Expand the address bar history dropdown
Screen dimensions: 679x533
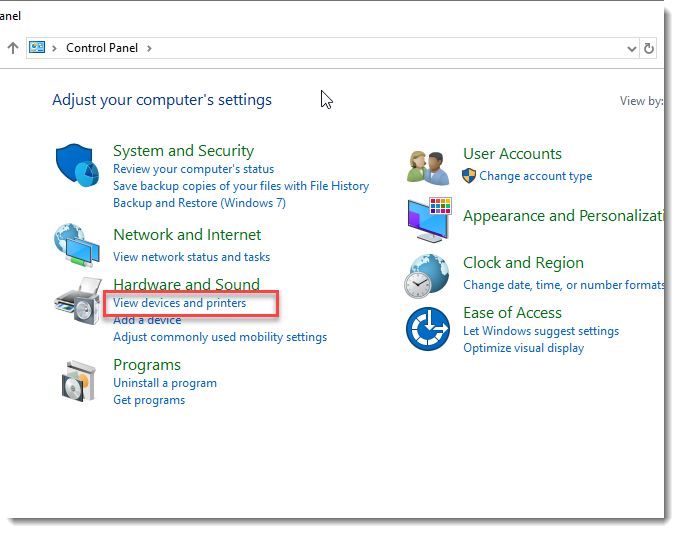click(631, 48)
